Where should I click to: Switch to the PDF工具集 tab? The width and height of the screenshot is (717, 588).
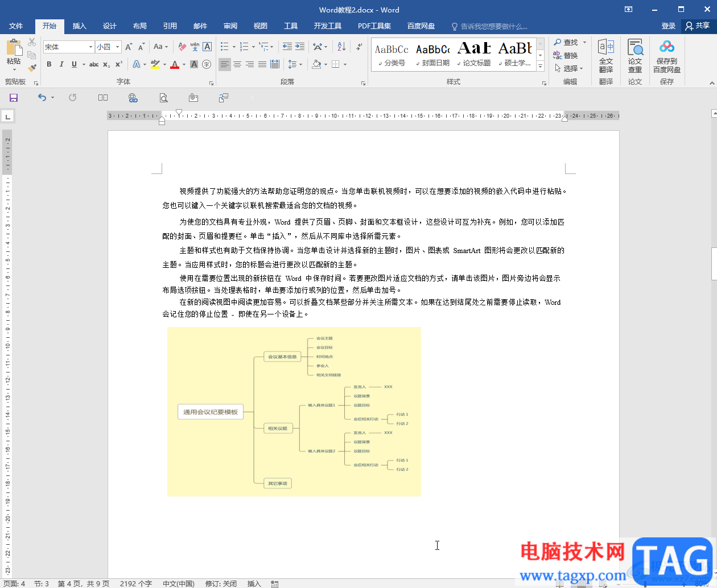(374, 26)
